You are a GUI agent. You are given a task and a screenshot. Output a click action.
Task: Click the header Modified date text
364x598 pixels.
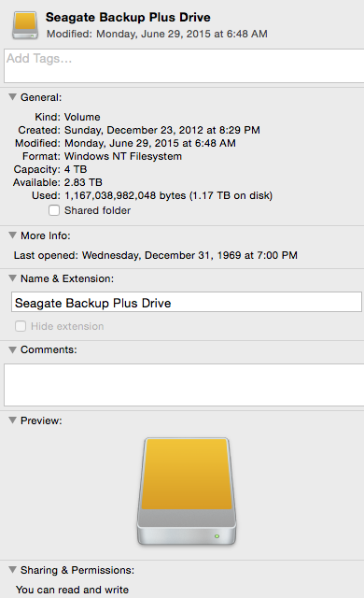tap(157, 34)
